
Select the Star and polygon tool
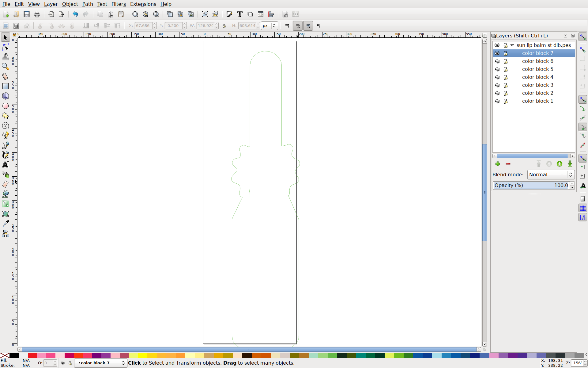pyautogui.click(x=5, y=116)
